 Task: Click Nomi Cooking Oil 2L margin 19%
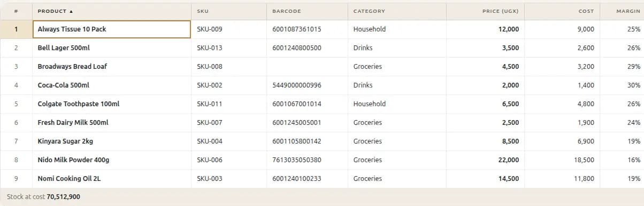(x=622, y=179)
